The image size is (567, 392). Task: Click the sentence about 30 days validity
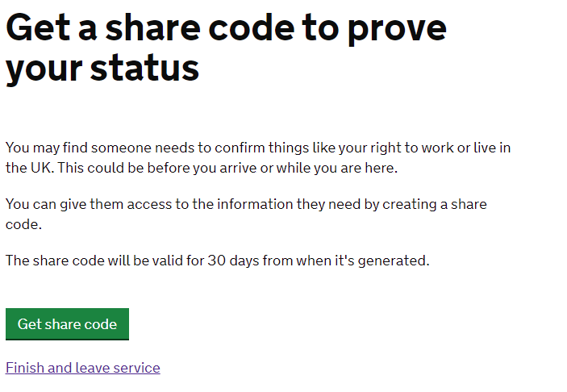pos(218,261)
